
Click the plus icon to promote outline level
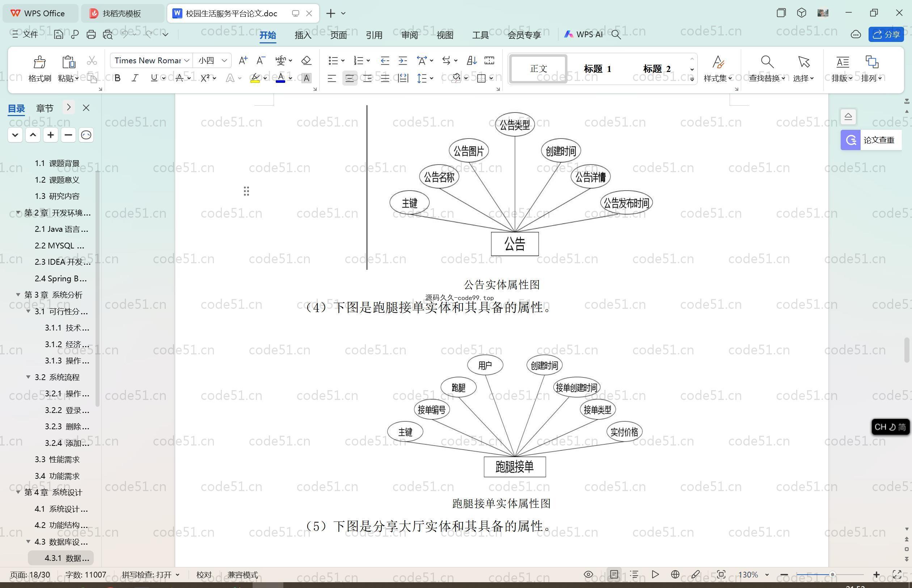coord(50,135)
